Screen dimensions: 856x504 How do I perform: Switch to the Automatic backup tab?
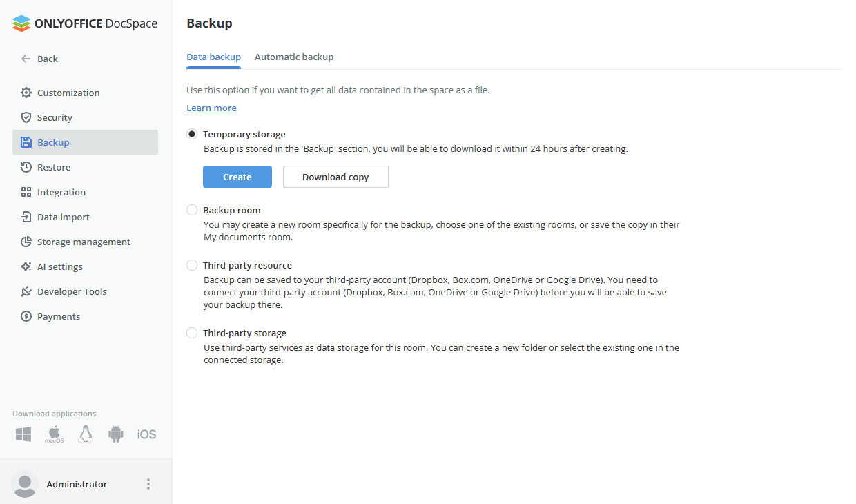point(294,57)
